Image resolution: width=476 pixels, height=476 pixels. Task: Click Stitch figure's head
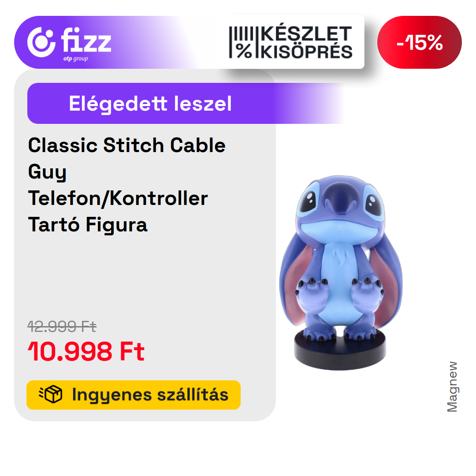(x=341, y=207)
